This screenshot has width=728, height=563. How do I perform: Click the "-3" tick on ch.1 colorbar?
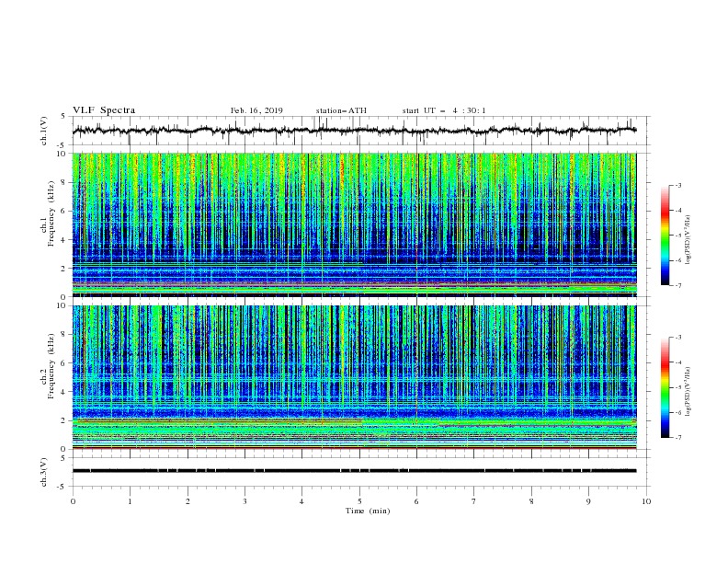(x=677, y=185)
